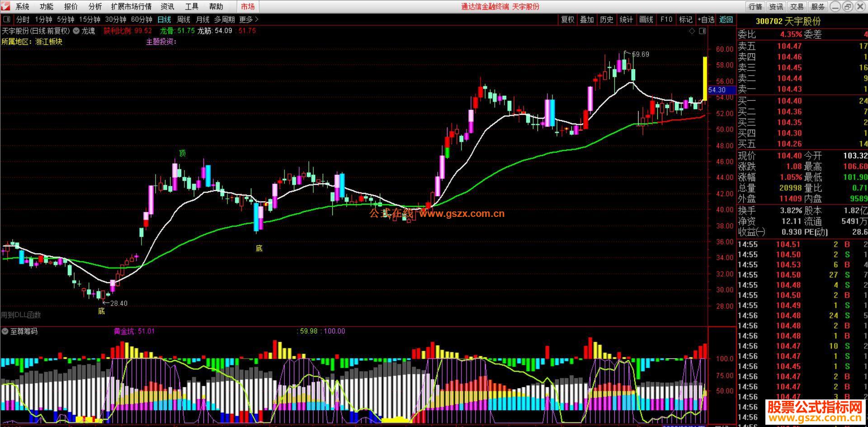Click the 54.30 price marker on axis

pyautogui.click(x=722, y=90)
